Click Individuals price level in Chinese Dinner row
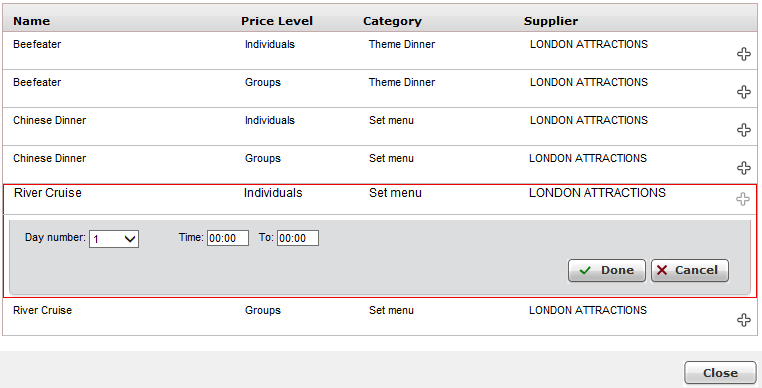Screen dimensions: 762x388 270,120
